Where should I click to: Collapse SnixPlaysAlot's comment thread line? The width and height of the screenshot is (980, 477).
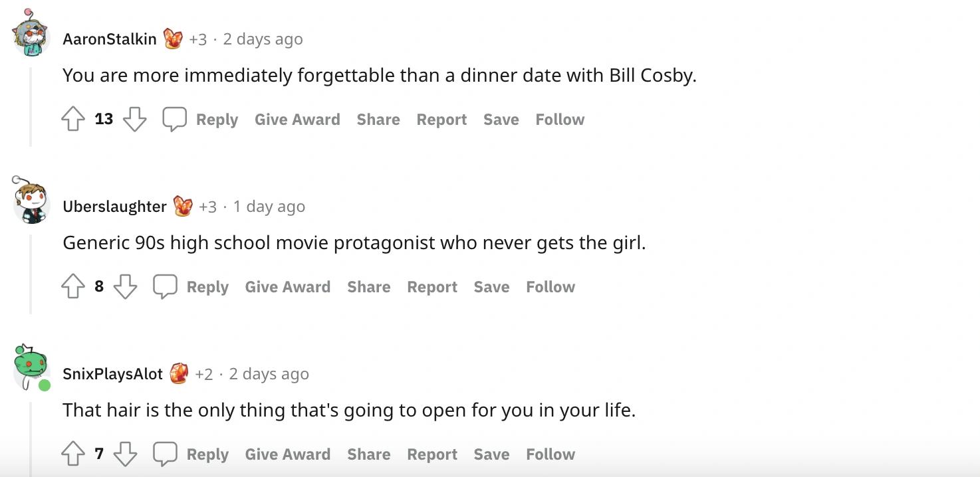click(x=31, y=438)
